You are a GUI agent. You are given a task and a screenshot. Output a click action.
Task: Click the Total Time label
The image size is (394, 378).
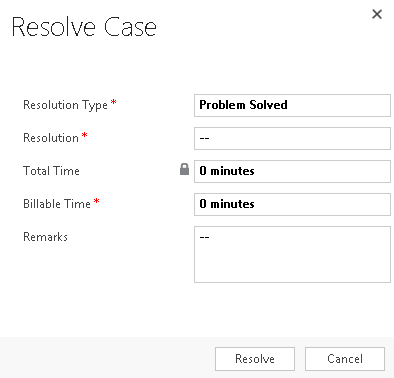(x=51, y=171)
